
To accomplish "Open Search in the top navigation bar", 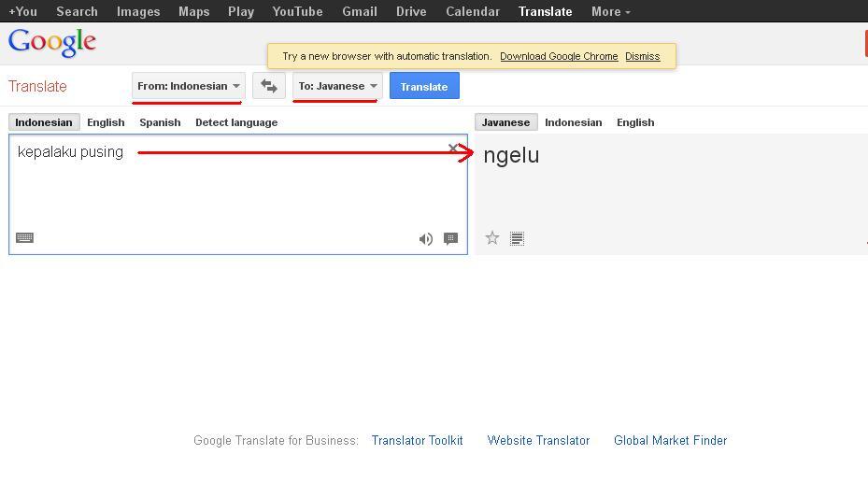I will point(77,11).
